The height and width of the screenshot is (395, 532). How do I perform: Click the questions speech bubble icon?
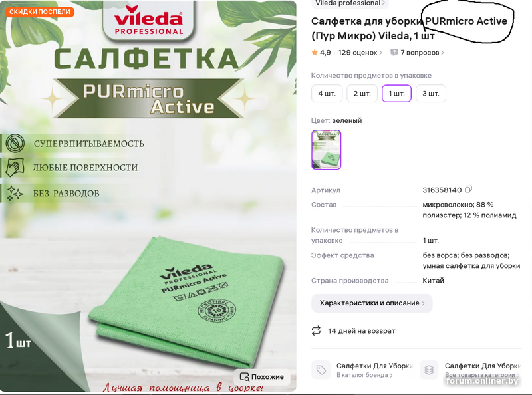click(394, 53)
